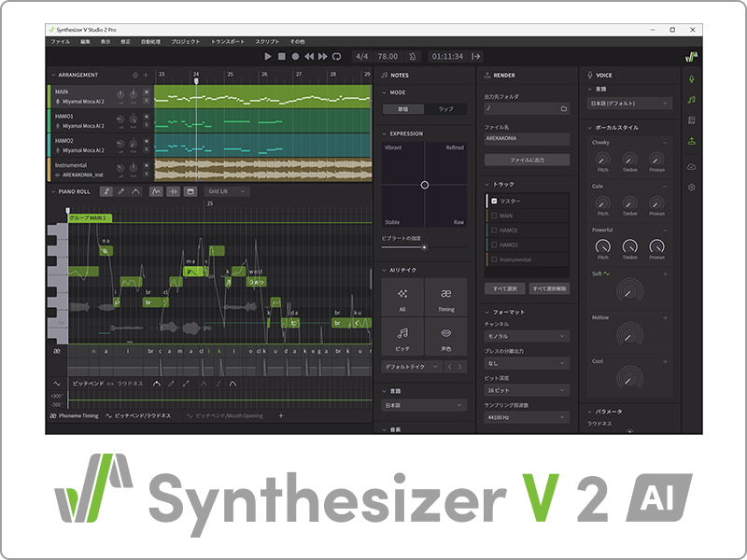Open the 日本語 language dropdown in the Voice panel
The width and height of the screenshot is (747, 560).
[x=627, y=103]
